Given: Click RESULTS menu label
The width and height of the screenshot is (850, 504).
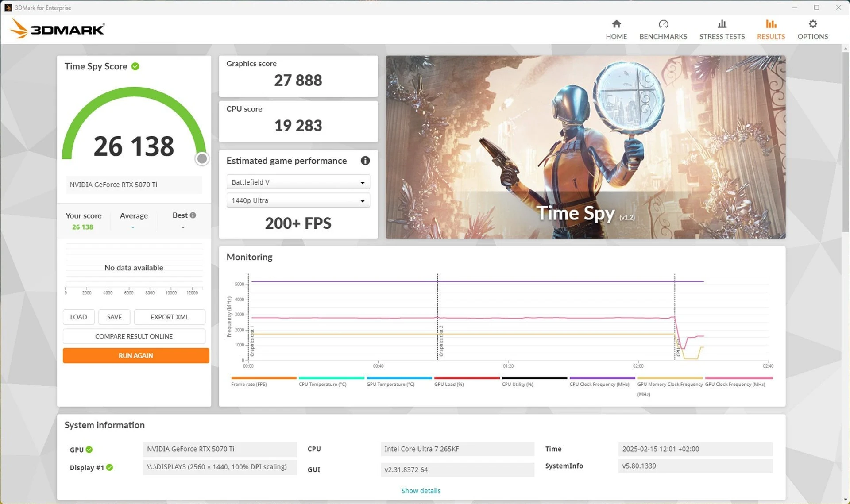Looking at the screenshot, I should (x=771, y=37).
